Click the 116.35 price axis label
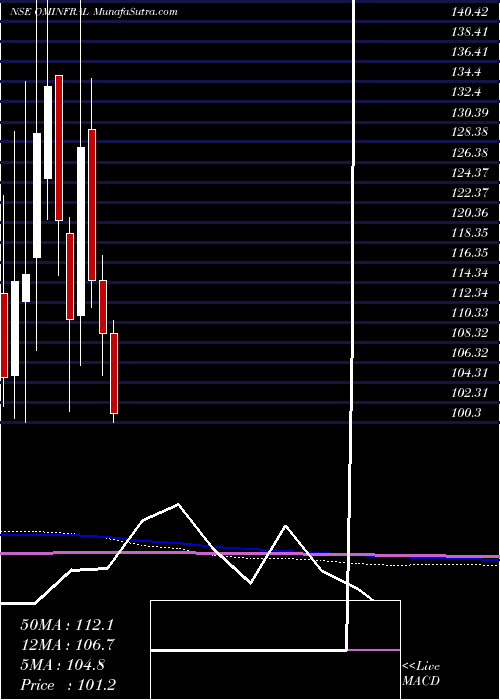Viewport: 500px width, 700px height. [469, 253]
